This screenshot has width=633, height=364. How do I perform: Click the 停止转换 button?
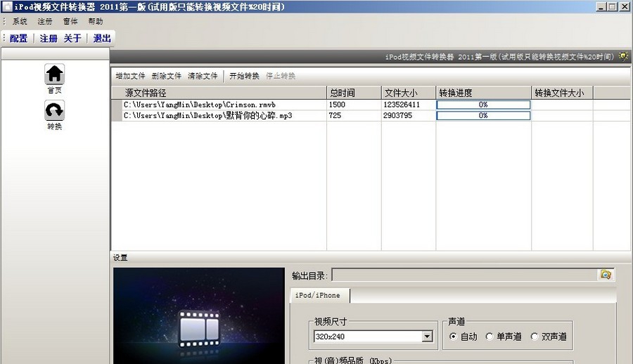tap(281, 76)
